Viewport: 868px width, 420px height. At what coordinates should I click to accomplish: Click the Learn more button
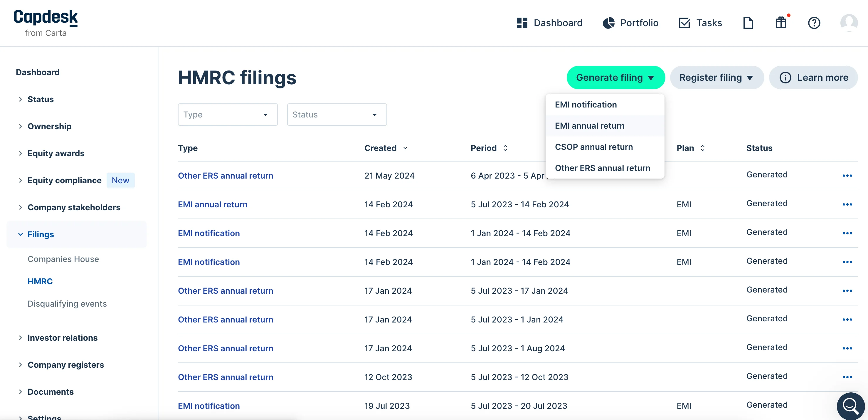813,78
